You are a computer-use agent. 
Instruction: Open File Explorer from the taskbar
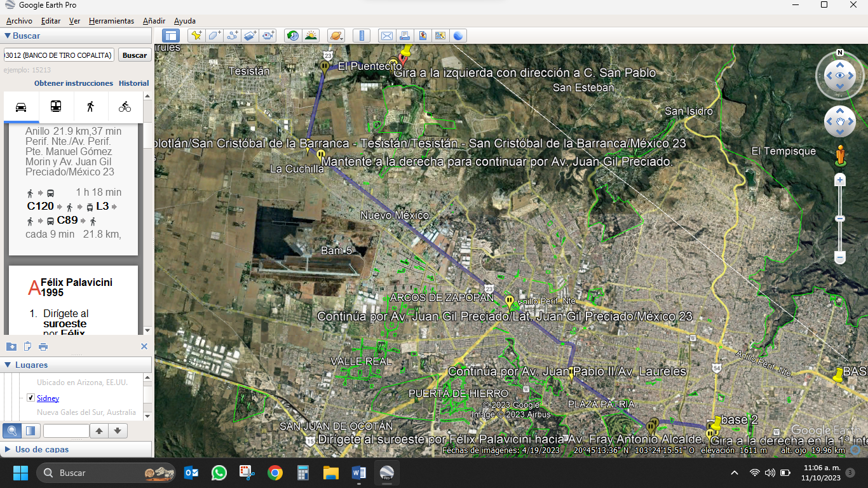click(x=330, y=473)
